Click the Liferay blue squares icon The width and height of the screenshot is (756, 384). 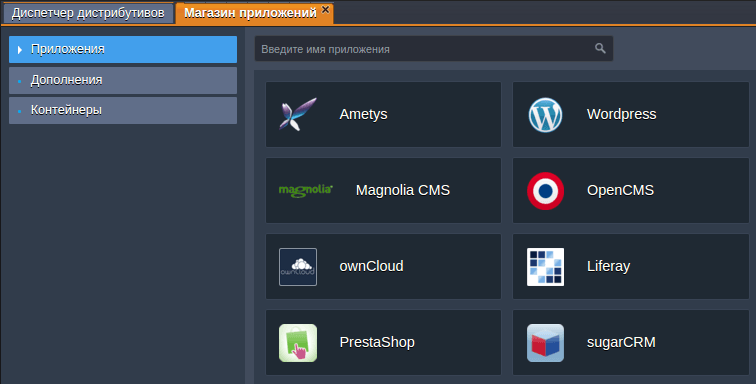click(x=545, y=267)
